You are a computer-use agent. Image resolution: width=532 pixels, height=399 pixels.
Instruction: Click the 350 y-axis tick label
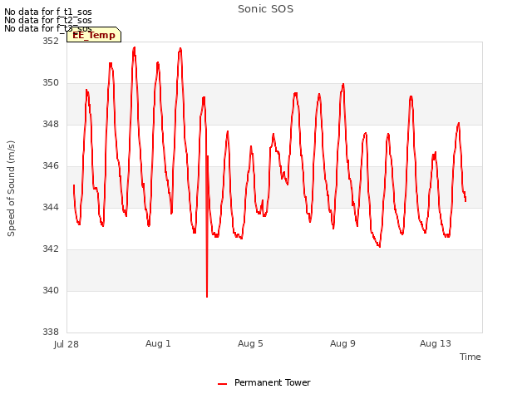point(51,83)
